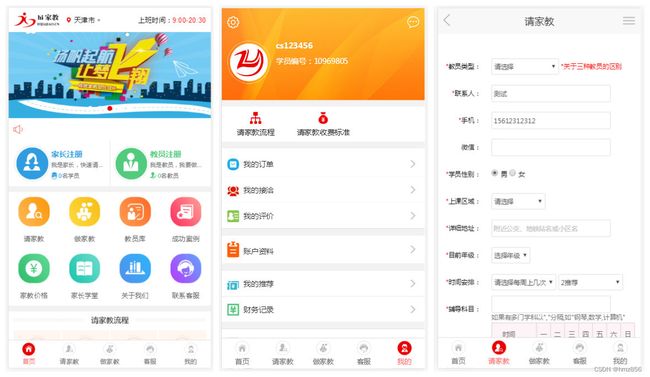The image size is (650, 377).
Task: Expand 我的评价 row chevron
Action: [412, 216]
